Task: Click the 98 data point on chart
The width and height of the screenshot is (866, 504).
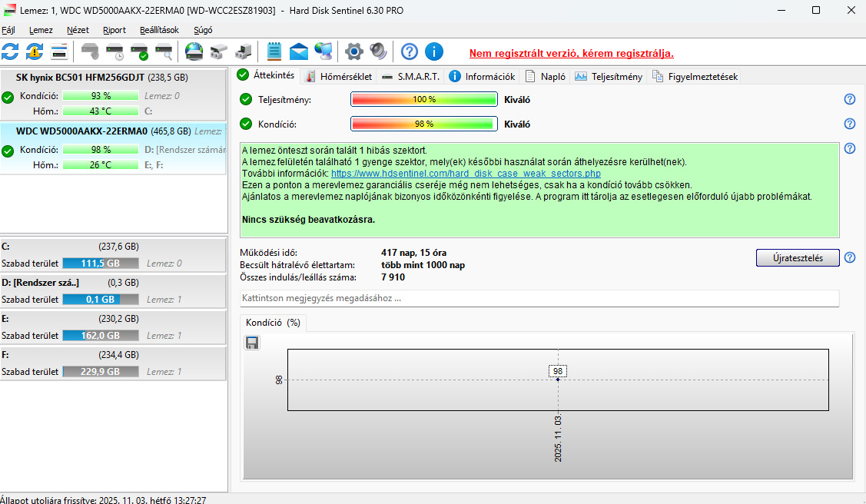Action: [x=558, y=380]
